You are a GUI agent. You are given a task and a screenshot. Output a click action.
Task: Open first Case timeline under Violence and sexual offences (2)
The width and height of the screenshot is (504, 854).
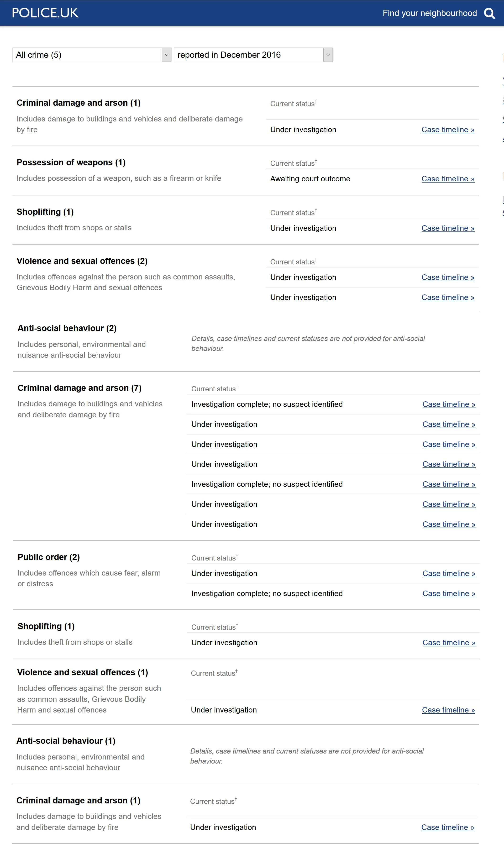pos(448,278)
